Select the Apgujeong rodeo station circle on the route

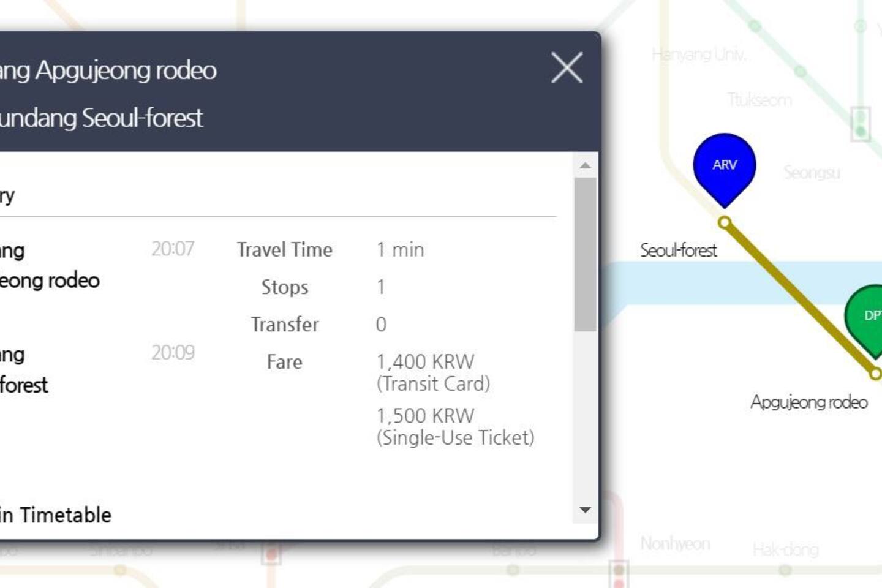tap(876, 373)
